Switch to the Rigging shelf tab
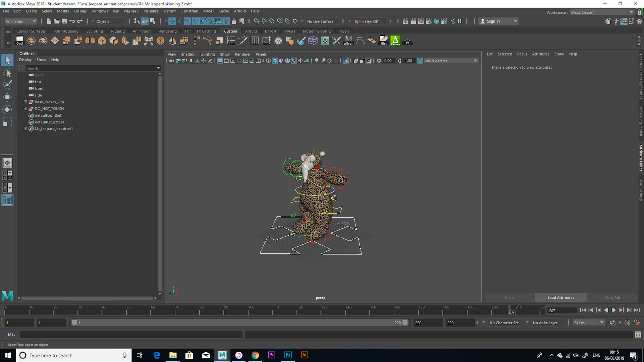The width and height of the screenshot is (644, 362). coord(118,31)
